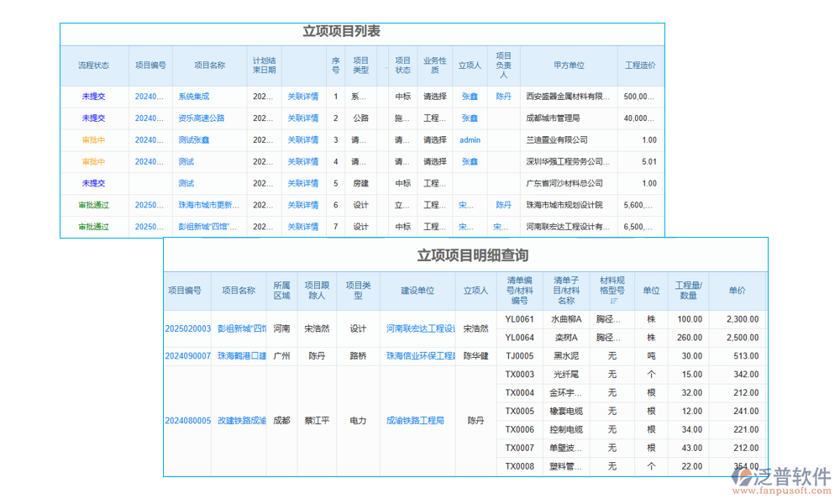Expand the 请选择 dropdown in 系统集成 row
The width and height of the screenshot is (840, 504).
pos(436,97)
